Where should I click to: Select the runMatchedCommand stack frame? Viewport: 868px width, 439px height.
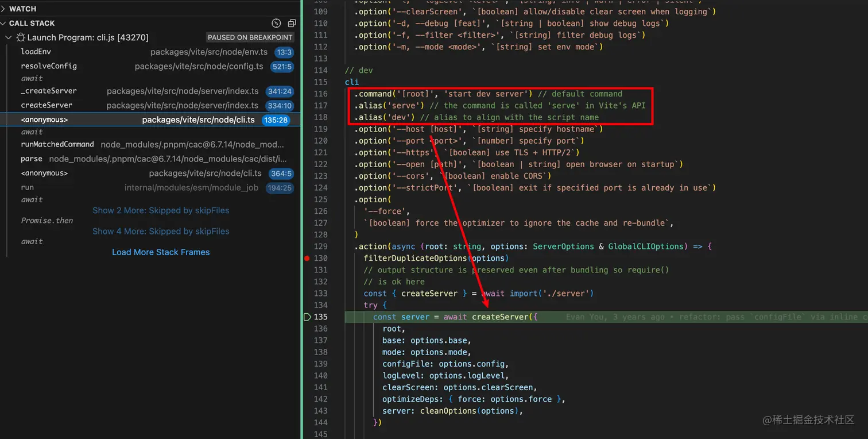[150, 145]
